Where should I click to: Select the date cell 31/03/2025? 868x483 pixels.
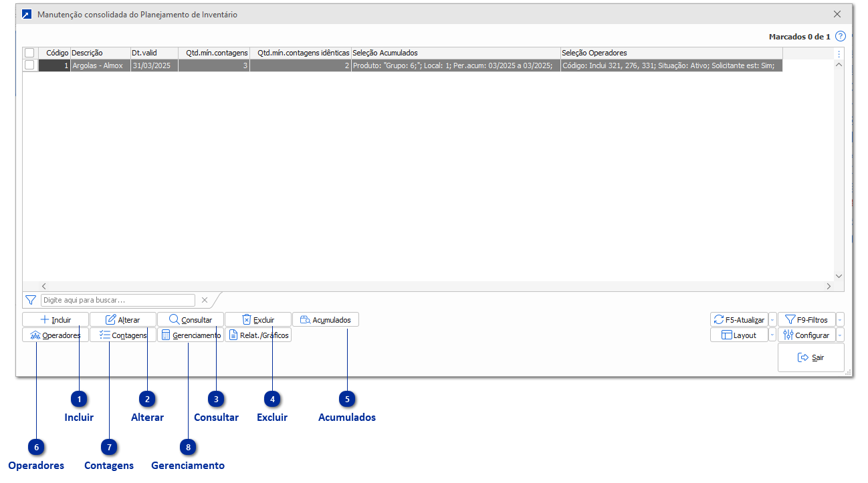[x=154, y=65]
